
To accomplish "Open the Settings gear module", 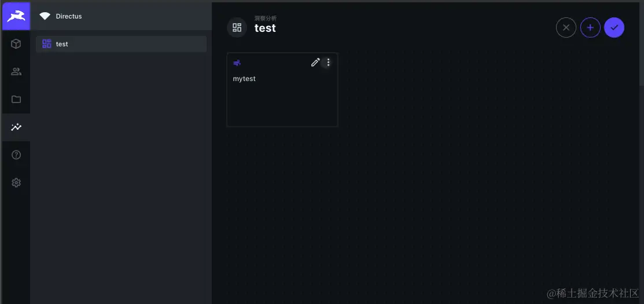I will (x=16, y=182).
